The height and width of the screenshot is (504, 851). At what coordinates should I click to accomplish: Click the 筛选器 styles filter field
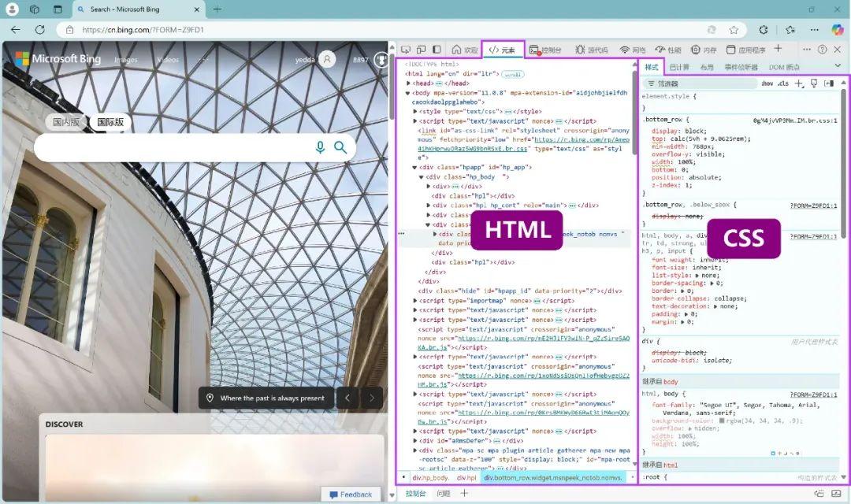tap(700, 83)
